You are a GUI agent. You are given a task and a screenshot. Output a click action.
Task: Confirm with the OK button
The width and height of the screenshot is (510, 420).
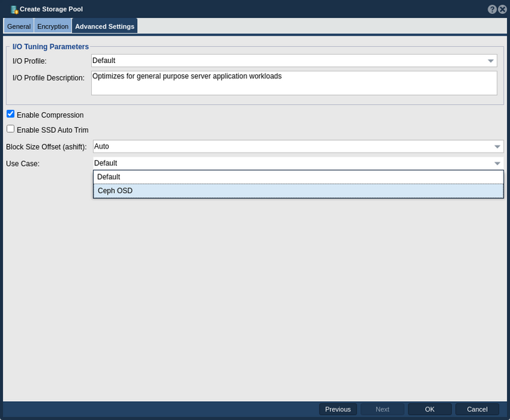pyautogui.click(x=429, y=409)
